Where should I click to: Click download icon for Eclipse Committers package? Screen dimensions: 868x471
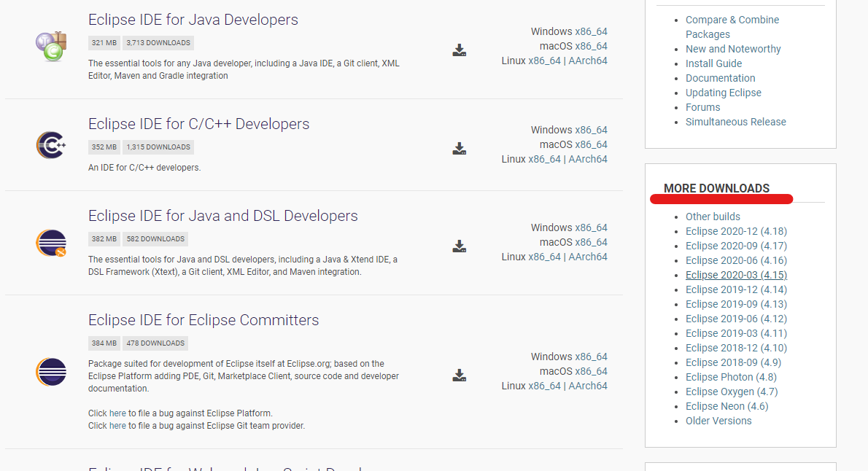[460, 375]
